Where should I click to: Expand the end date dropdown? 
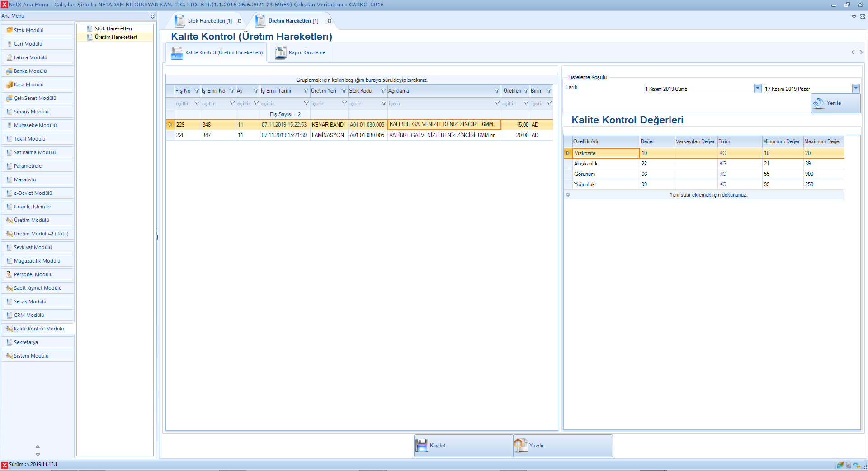856,89
